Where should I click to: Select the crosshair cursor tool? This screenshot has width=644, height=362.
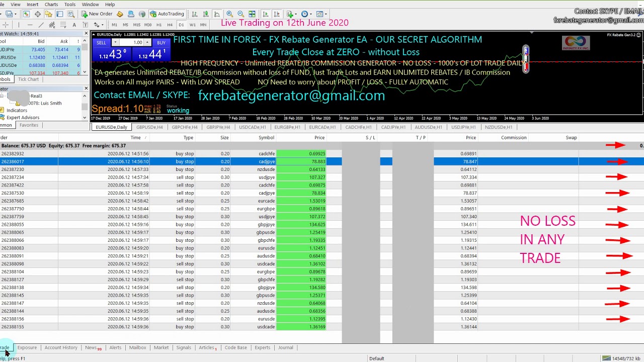click(6, 25)
